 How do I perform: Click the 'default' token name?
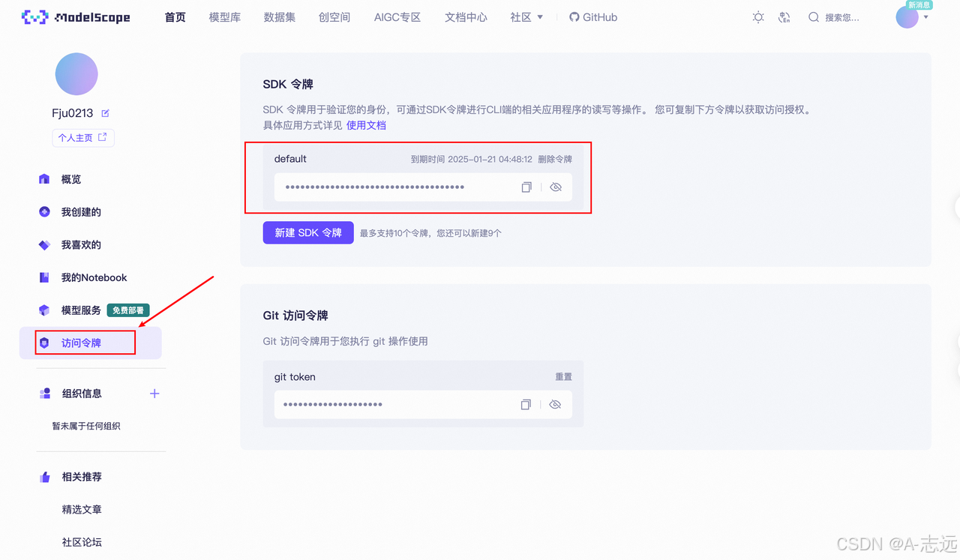coord(290,159)
